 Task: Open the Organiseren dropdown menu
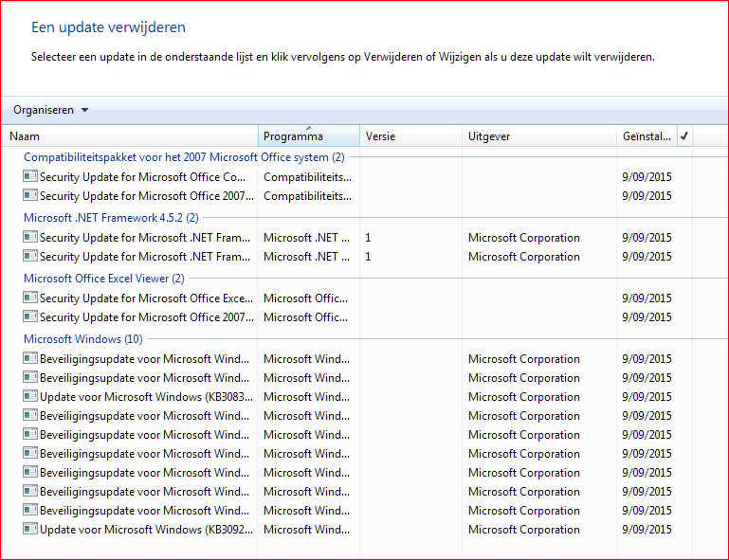tap(50, 110)
